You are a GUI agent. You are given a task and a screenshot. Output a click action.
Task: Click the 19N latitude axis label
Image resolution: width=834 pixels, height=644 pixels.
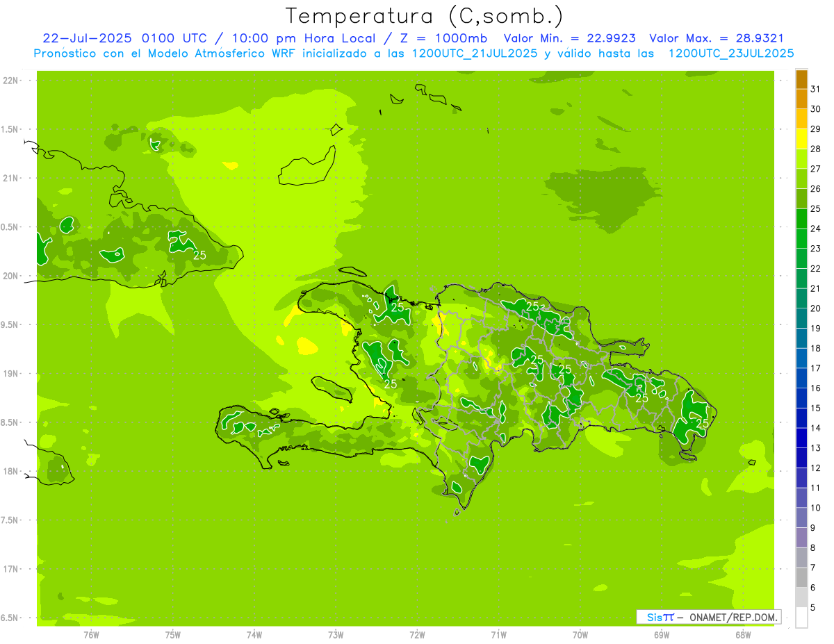[10, 373]
